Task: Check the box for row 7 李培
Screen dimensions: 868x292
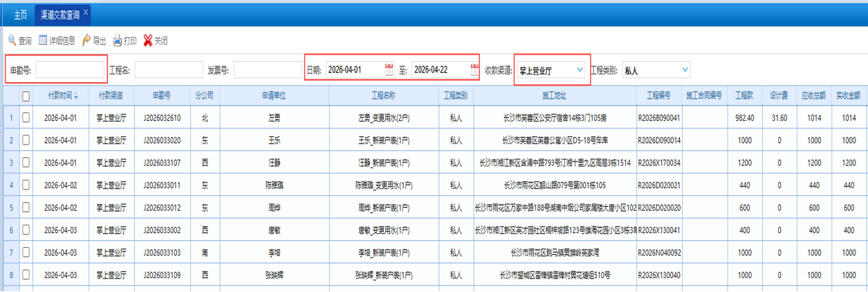Action: (26, 252)
